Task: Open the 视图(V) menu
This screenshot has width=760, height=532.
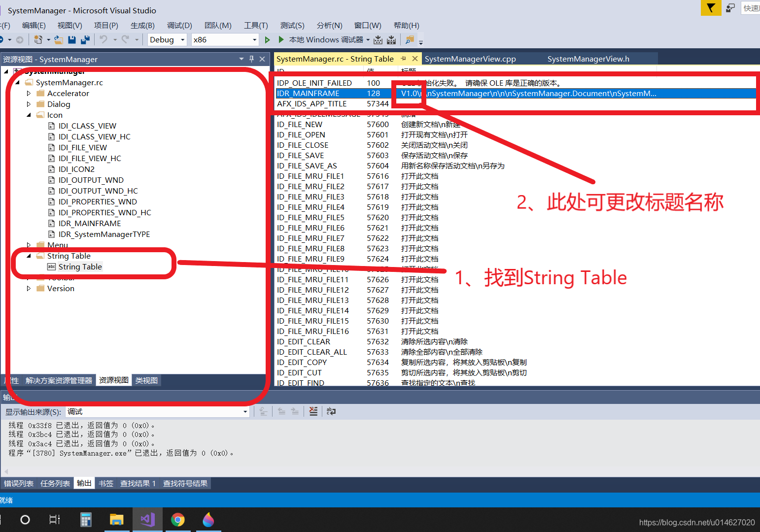Action: [x=69, y=25]
